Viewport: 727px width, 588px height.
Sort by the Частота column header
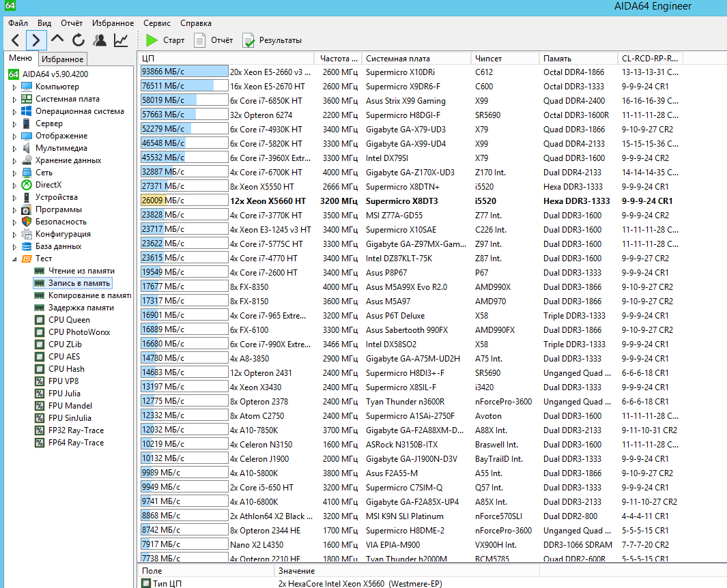click(x=338, y=59)
